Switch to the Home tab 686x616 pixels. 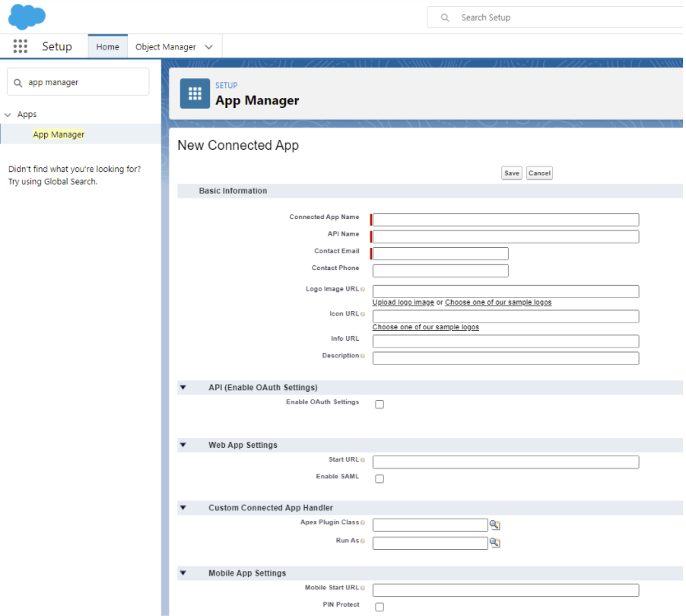click(107, 47)
